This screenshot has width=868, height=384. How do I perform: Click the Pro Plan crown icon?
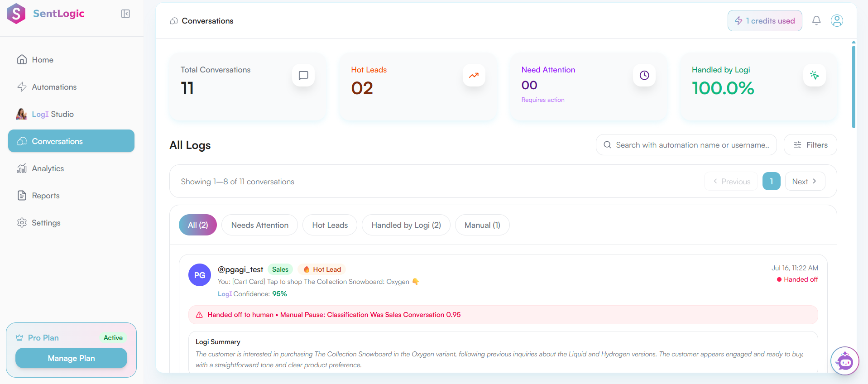19,338
